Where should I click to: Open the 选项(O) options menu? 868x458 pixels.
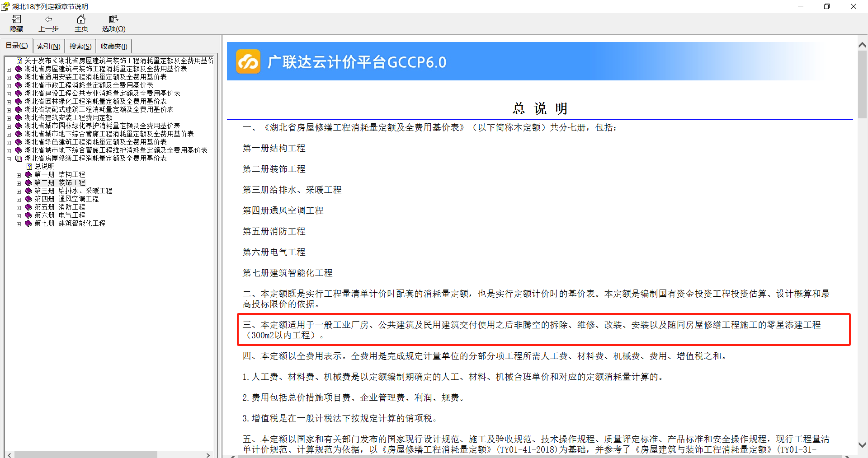[113, 23]
